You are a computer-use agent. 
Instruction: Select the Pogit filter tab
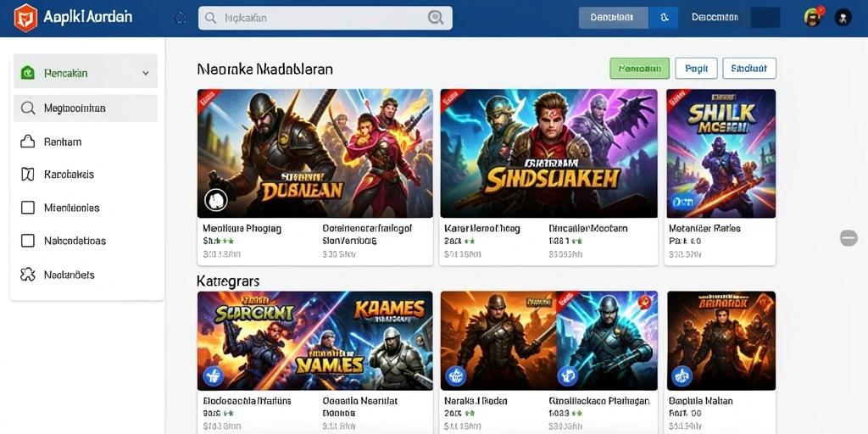pyautogui.click(x=697, y=69)
